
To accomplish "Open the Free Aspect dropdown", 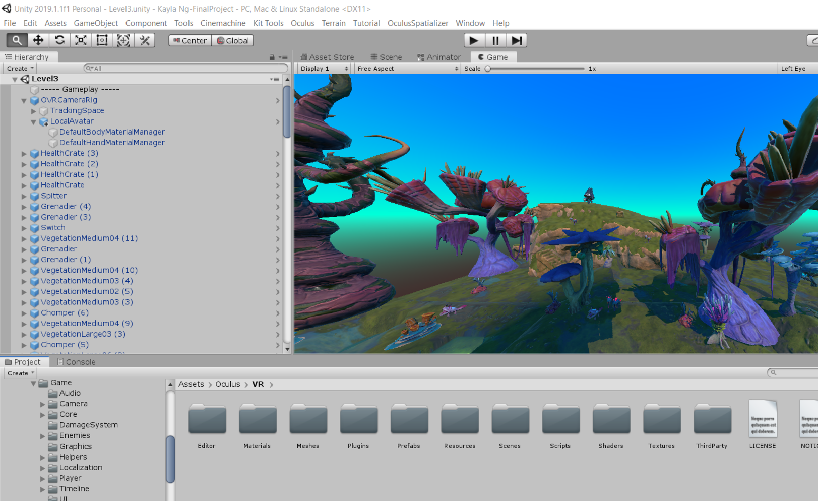I will (x=407, y=69).
